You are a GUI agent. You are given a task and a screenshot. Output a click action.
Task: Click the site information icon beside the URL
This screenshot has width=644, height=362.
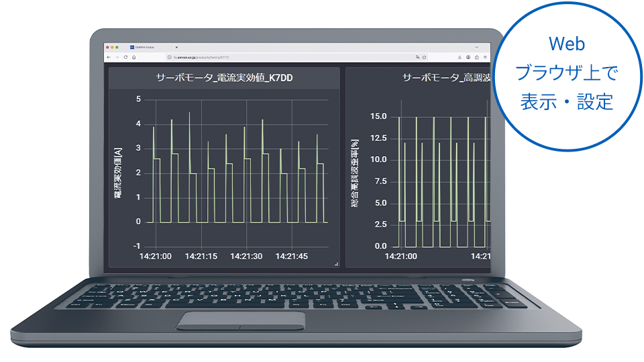click(169, 58)
